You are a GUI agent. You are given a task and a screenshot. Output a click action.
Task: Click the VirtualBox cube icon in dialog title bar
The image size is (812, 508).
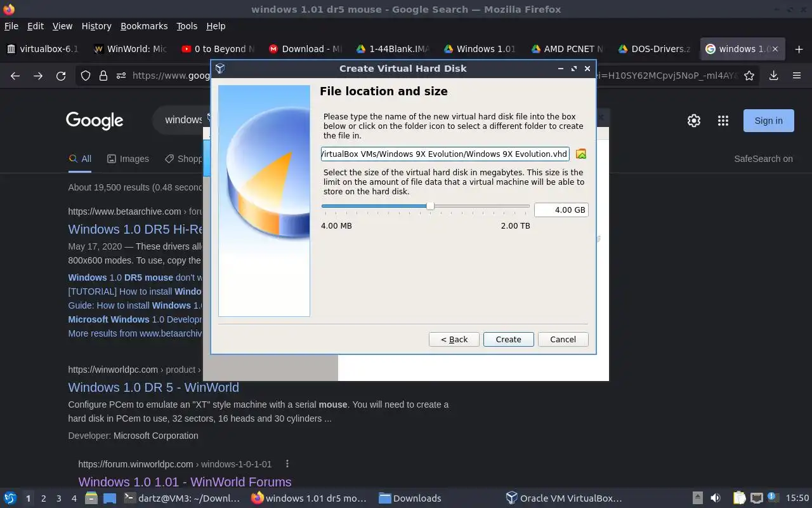[220, 69]
